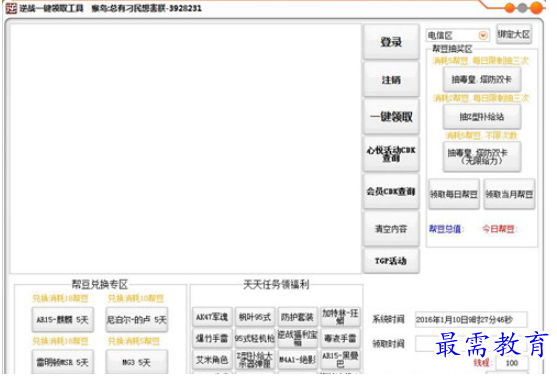Click the 天天任务领福利 group title
This screenshot has height=376, width=557.
276,284
